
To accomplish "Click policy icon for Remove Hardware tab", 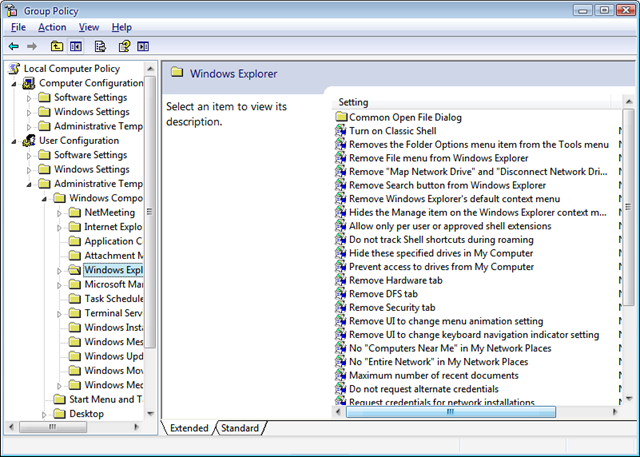I will (340, 280).
